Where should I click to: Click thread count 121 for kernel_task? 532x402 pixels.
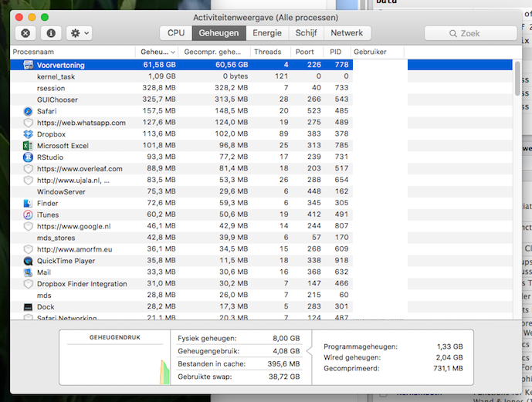[281, 76]
